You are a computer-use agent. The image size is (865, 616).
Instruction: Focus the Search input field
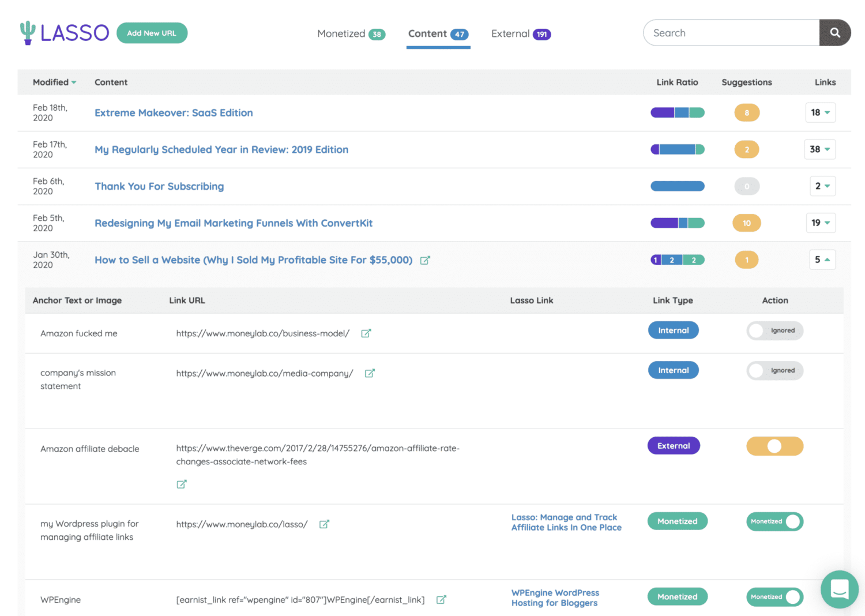click(731, 33)
